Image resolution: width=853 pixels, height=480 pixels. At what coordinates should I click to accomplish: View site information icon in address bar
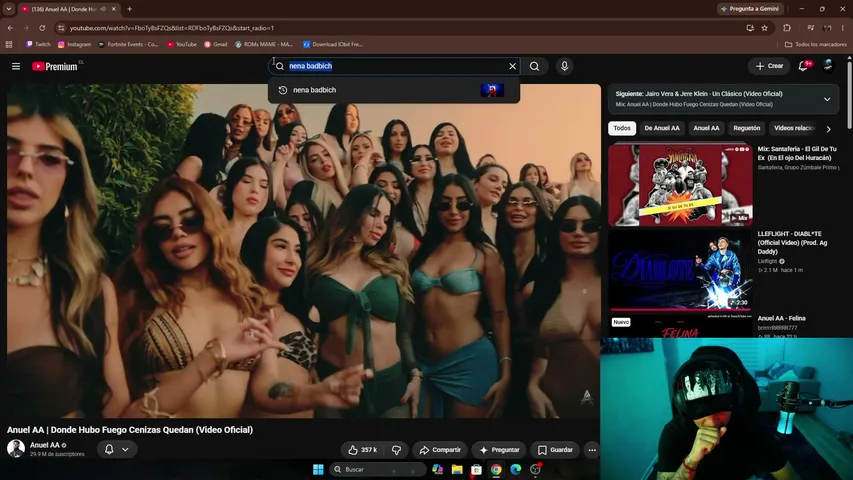pos(61,28)
